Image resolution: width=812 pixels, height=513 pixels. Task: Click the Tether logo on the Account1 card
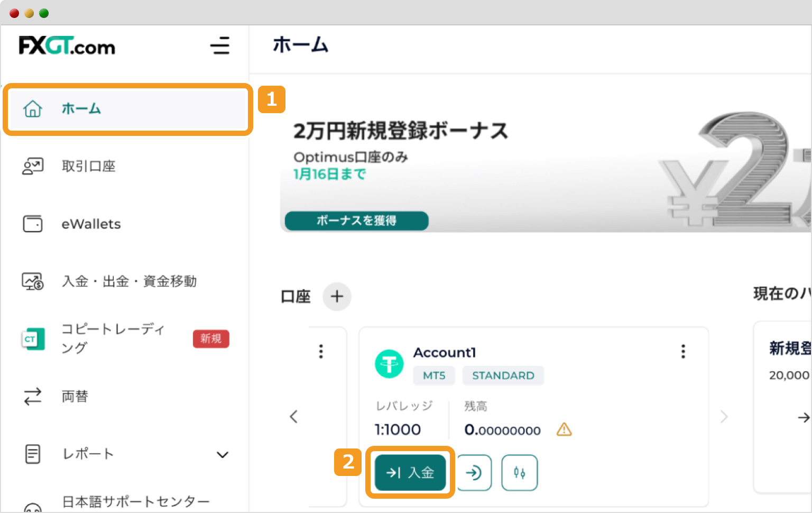click(389, 364)
